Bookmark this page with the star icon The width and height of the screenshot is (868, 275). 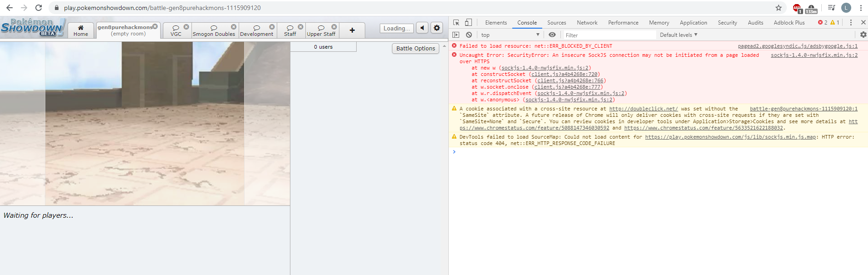779,8
